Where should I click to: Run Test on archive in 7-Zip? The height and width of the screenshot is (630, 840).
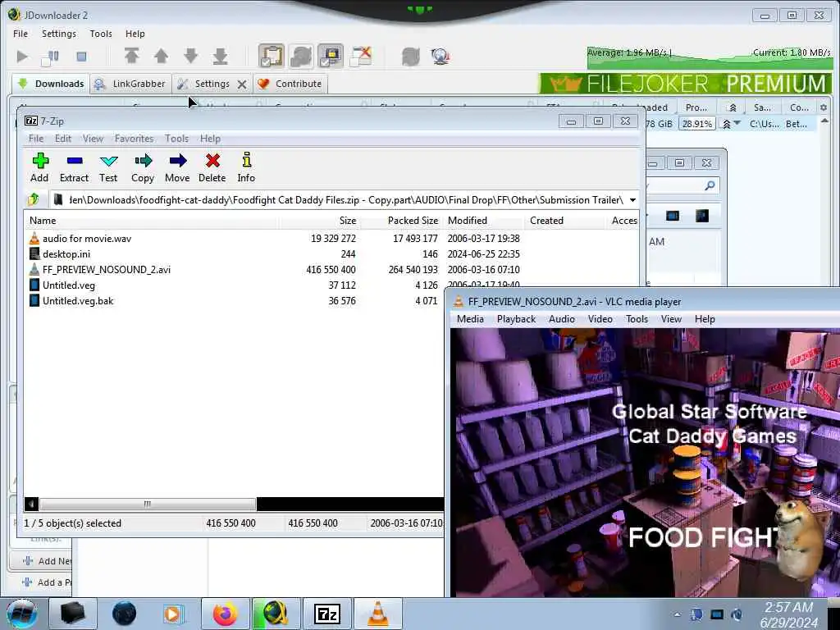[x=108, y=167]
